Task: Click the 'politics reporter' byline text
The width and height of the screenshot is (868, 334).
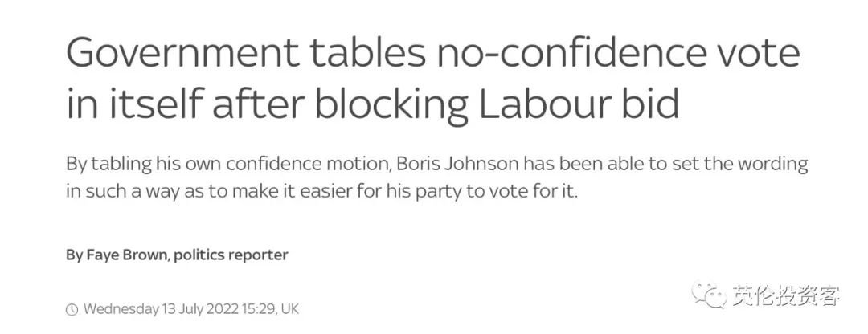Action: [231, 255]
